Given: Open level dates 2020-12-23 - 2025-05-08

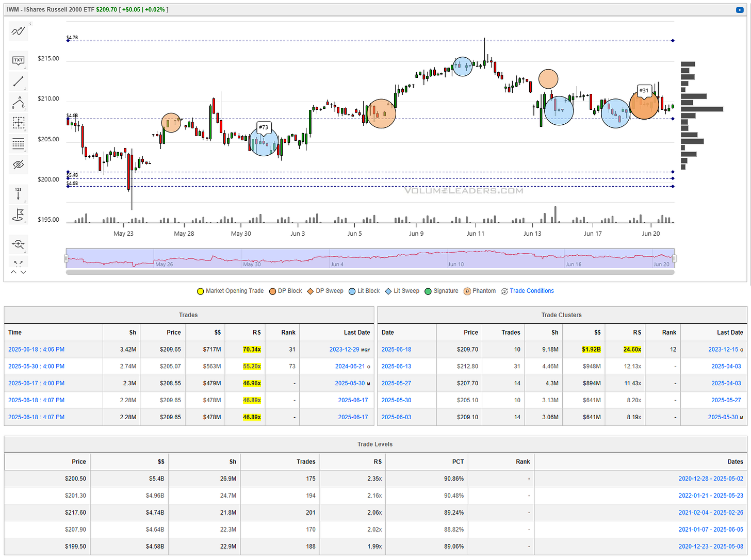Looking at the screenshot, I should tap(711, 547).
